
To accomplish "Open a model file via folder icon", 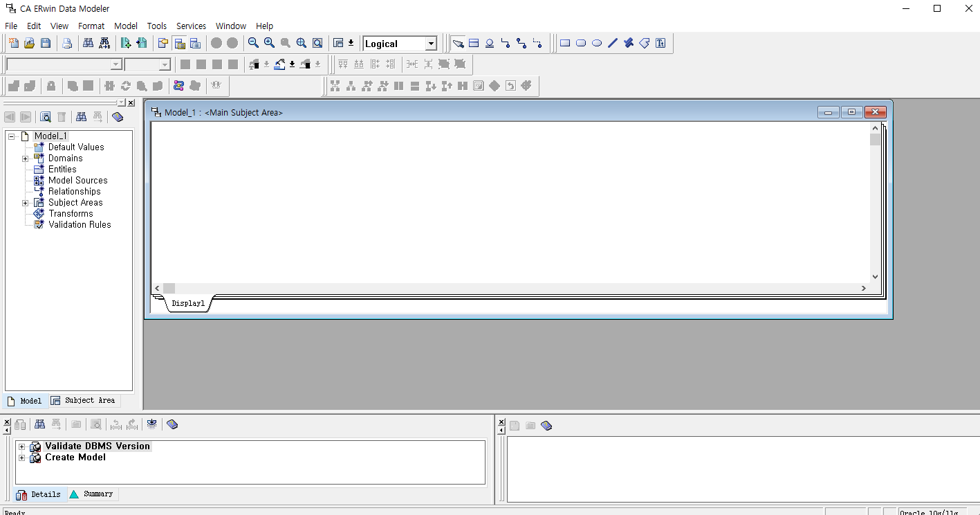I will (x=30, y=44).
